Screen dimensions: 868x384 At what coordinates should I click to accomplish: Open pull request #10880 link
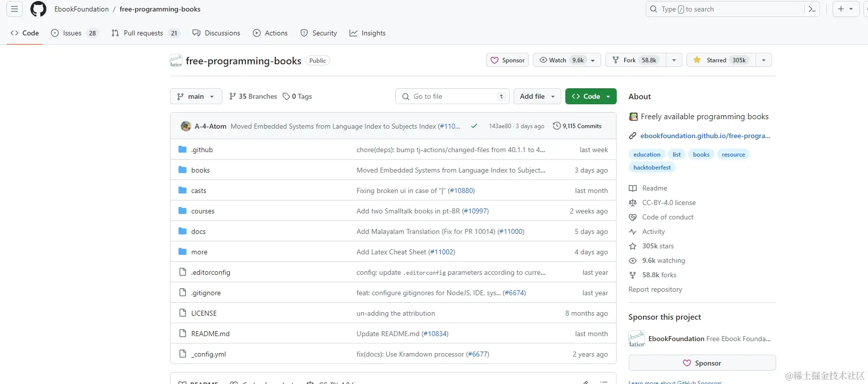tap(461, 191)
